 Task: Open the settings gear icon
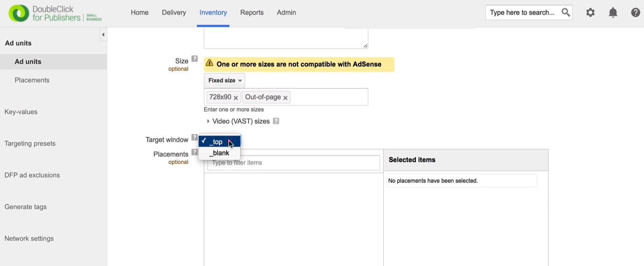coord(591,12)
